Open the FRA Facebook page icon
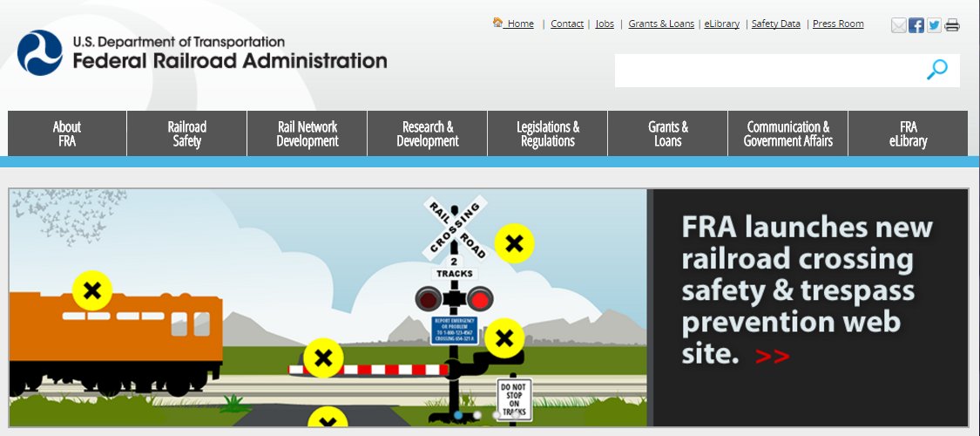The width and height of the screenshot is (980, 436). point(916,25)
